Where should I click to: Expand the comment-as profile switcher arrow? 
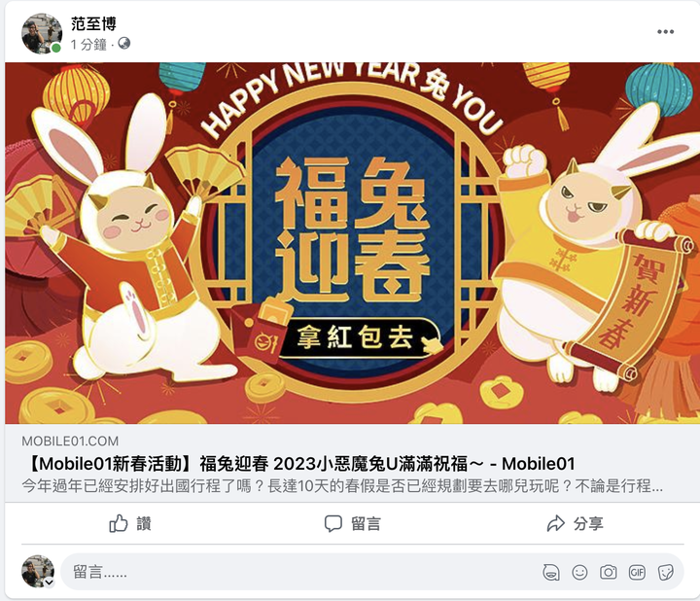point(49,583)
